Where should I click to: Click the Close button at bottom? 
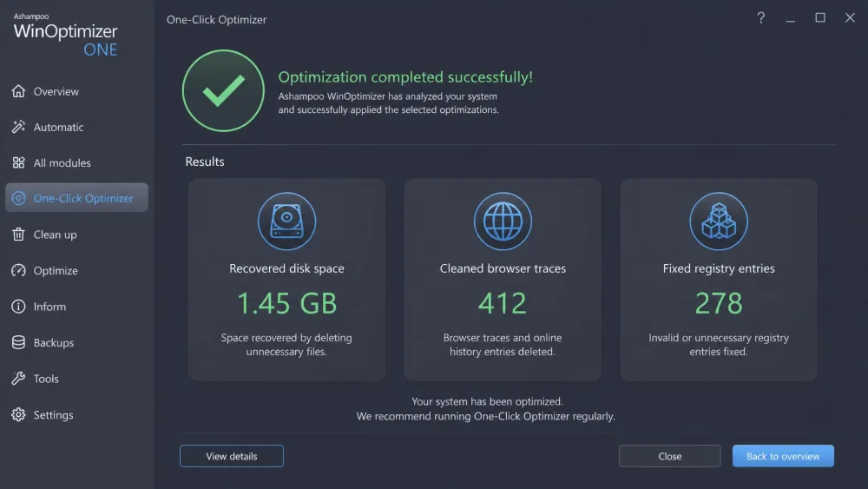pyautogui.click(x=670, y=456)
